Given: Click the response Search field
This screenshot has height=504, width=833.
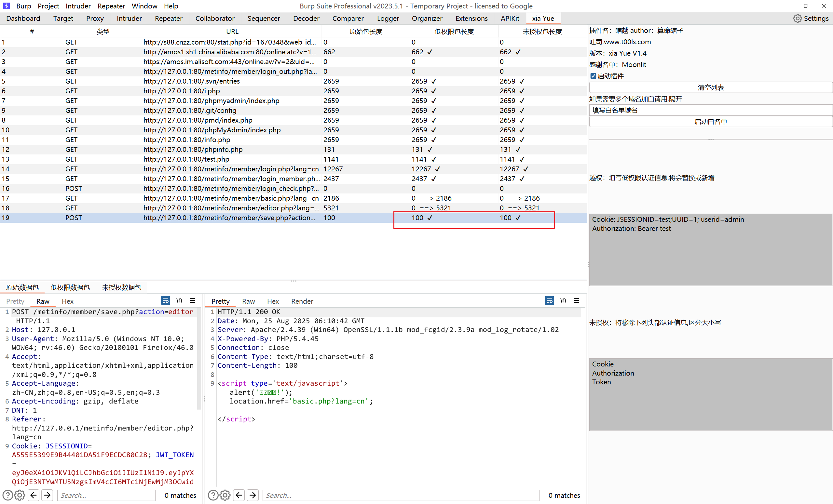Looking at the screenshot, I should click(x=401, y=495).
